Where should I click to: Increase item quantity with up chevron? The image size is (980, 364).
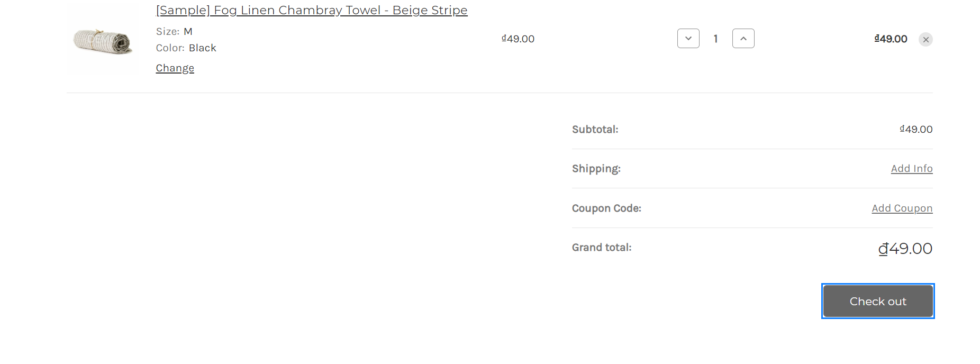(743, 39)
